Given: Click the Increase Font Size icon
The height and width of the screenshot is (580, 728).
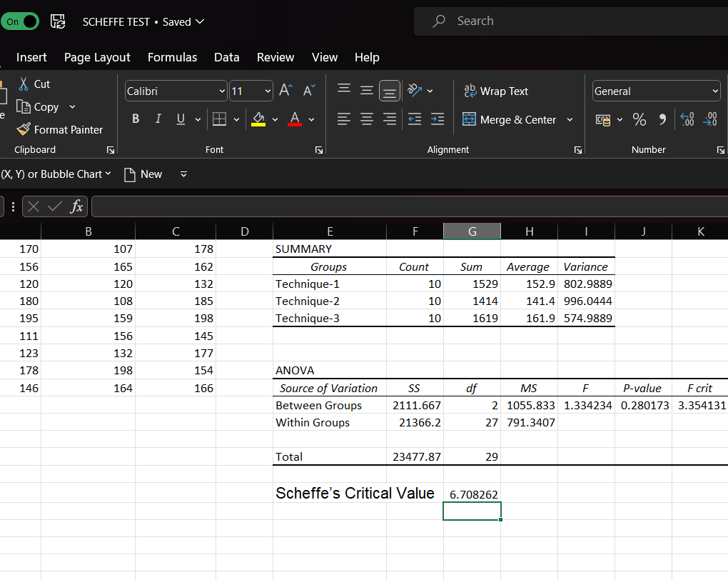Looking at the screenshot, I should (x=285, y=91).
